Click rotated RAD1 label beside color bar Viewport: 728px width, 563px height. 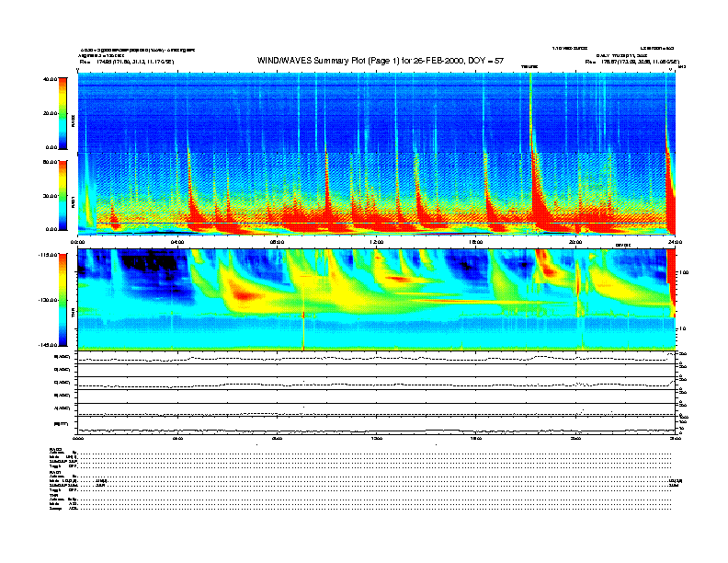tap(73, 201)
